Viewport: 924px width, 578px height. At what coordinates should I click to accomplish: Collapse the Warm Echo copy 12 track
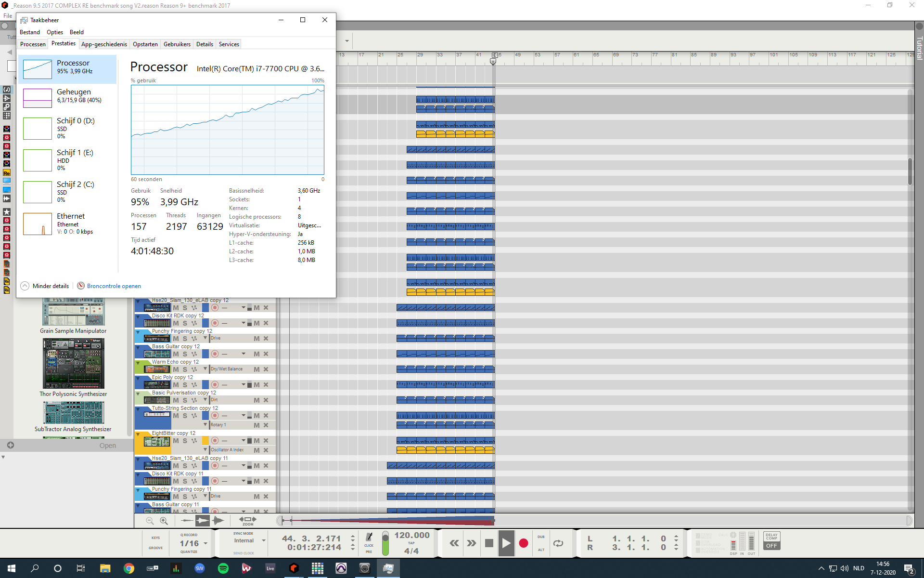click(138, 363)
